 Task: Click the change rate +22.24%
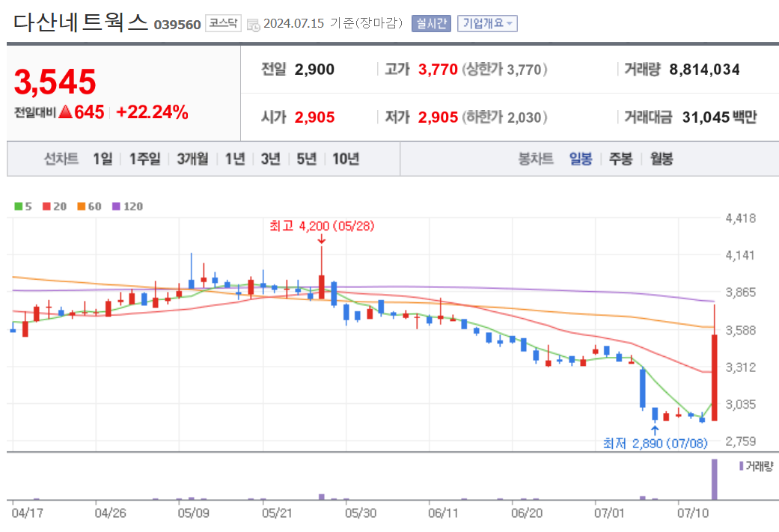point(152,112)
